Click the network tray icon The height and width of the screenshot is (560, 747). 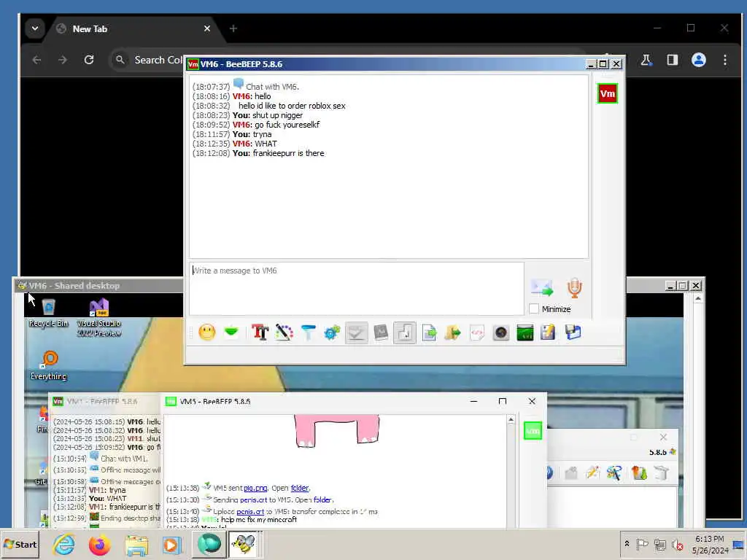click(659, 544)
